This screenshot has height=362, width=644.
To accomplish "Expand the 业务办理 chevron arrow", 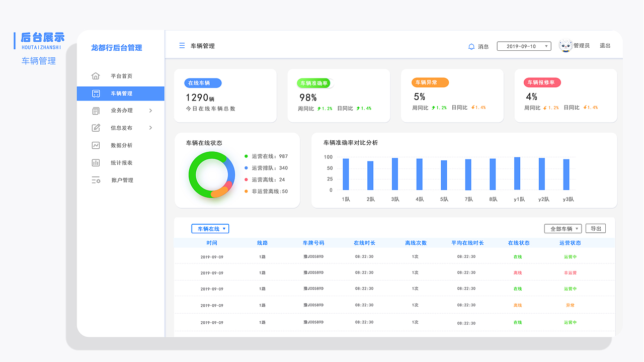I will (x=150, y=111).
